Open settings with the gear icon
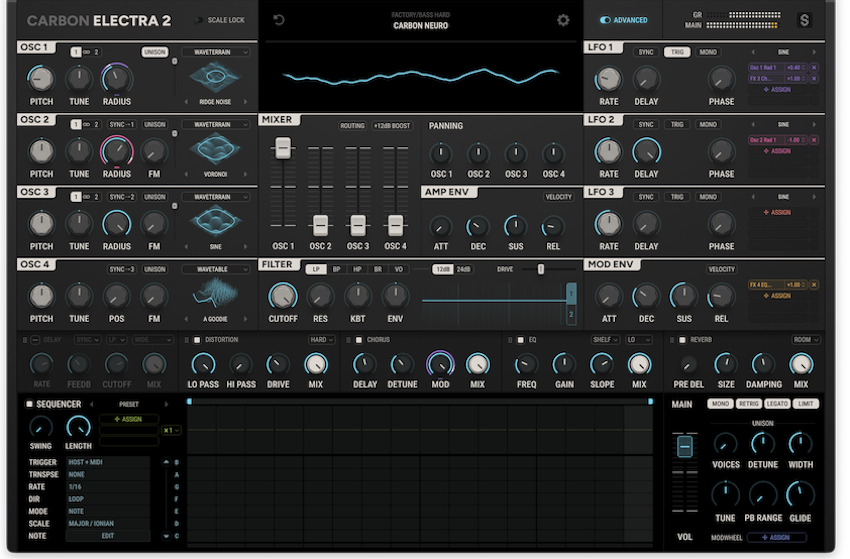 (x=563, y=20)
